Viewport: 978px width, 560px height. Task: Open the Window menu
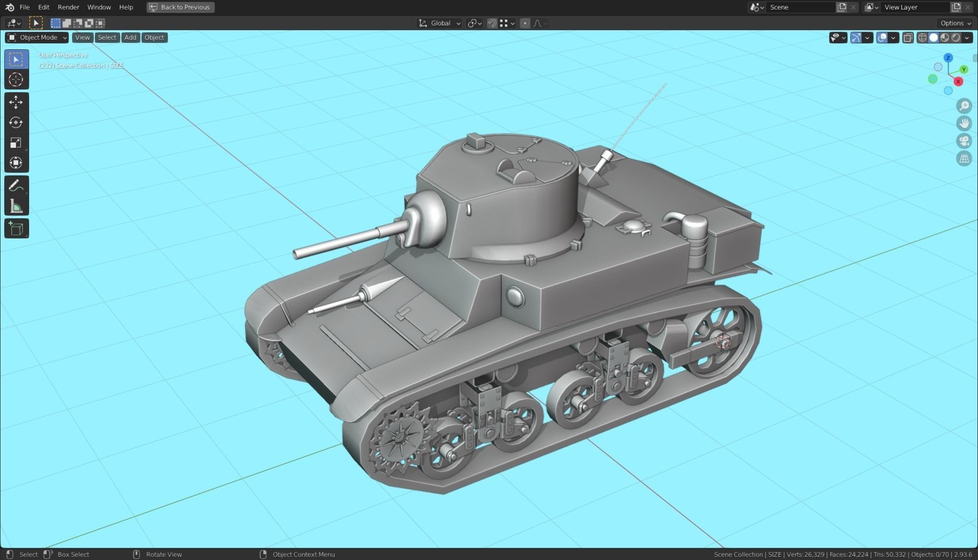click(99, 7)
